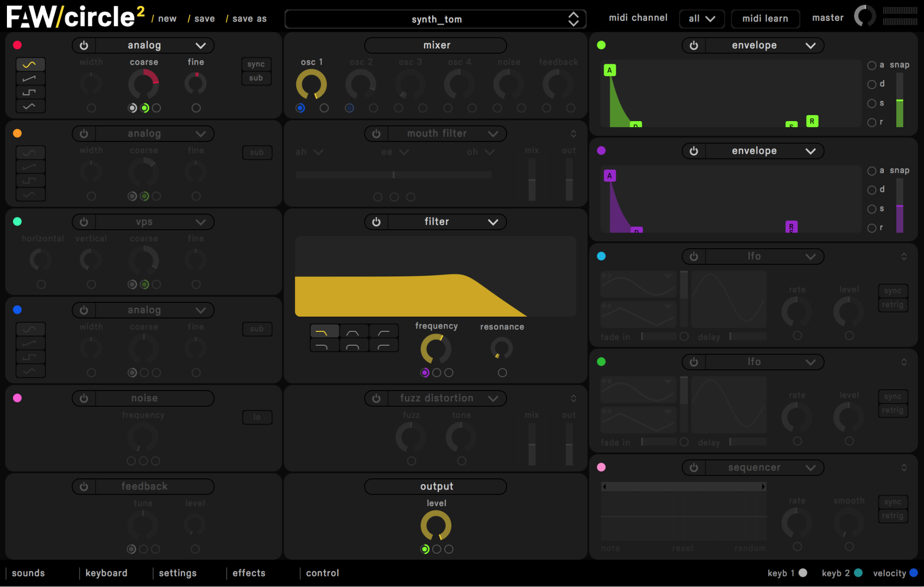Select high-pass filter shape, bottom row

384,345
